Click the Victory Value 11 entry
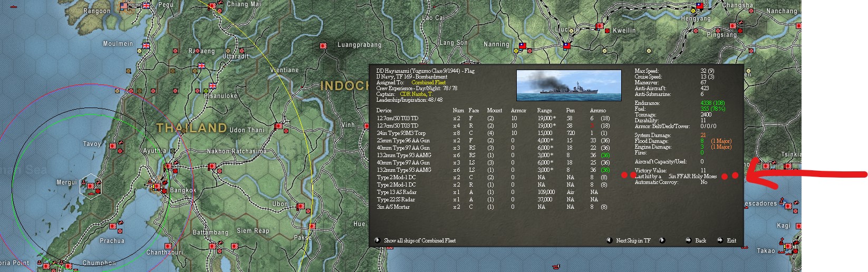The height and width of the screenshot is (272, 868). click(x=670, y=171)
